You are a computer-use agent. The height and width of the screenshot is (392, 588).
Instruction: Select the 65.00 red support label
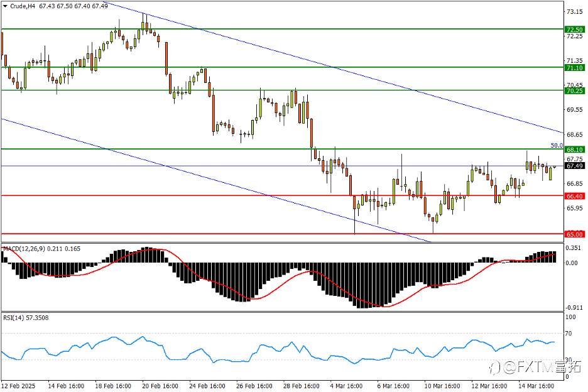coord(575,234)
